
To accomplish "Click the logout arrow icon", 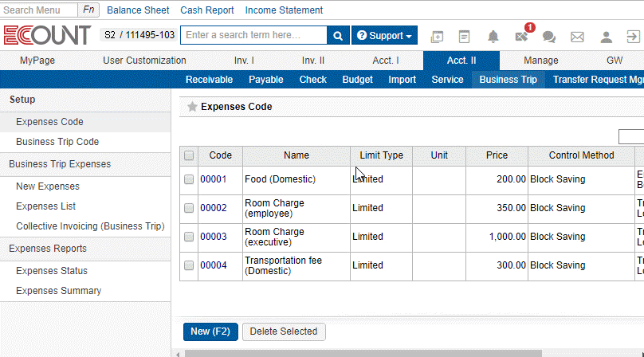I will coord(634,37).
